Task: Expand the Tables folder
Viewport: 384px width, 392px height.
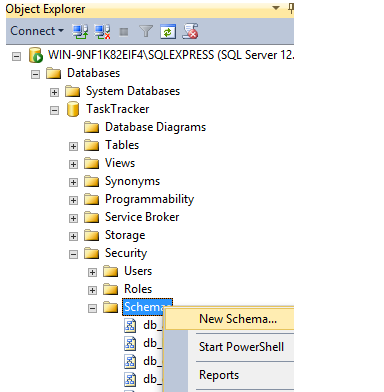Action: pyautogui.click(x=73, y=146)
